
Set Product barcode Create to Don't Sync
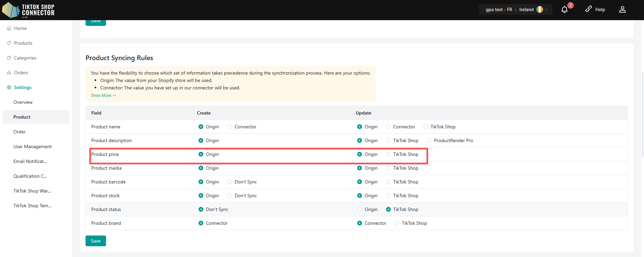pyautogui.click(x=229, y=182)
